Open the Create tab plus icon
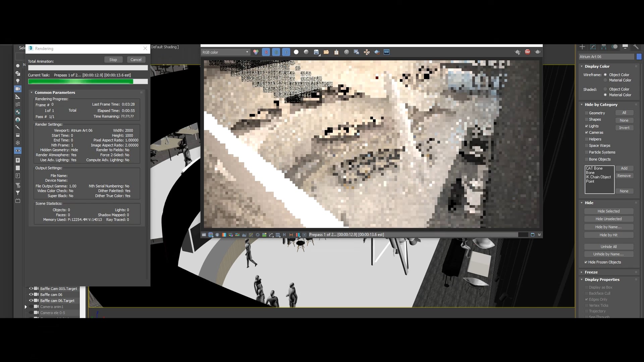This screenshot has width=644, height=362. 582,47
